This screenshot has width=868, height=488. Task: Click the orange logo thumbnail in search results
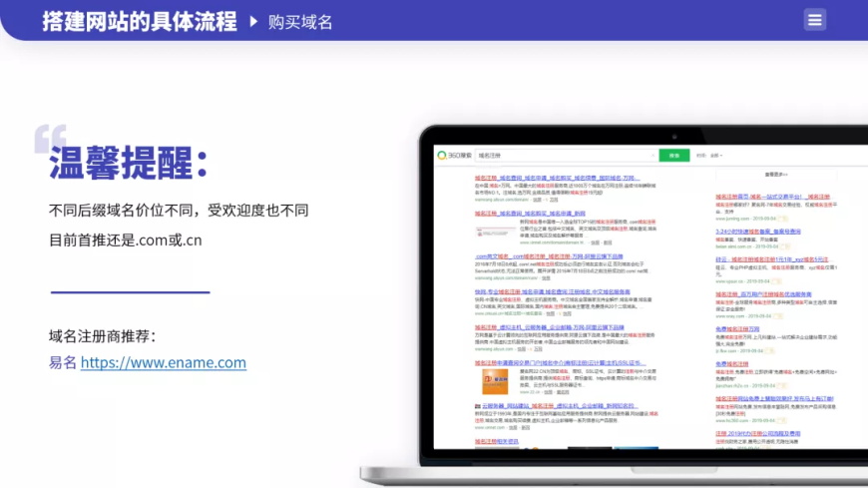[x=495, y=381]
